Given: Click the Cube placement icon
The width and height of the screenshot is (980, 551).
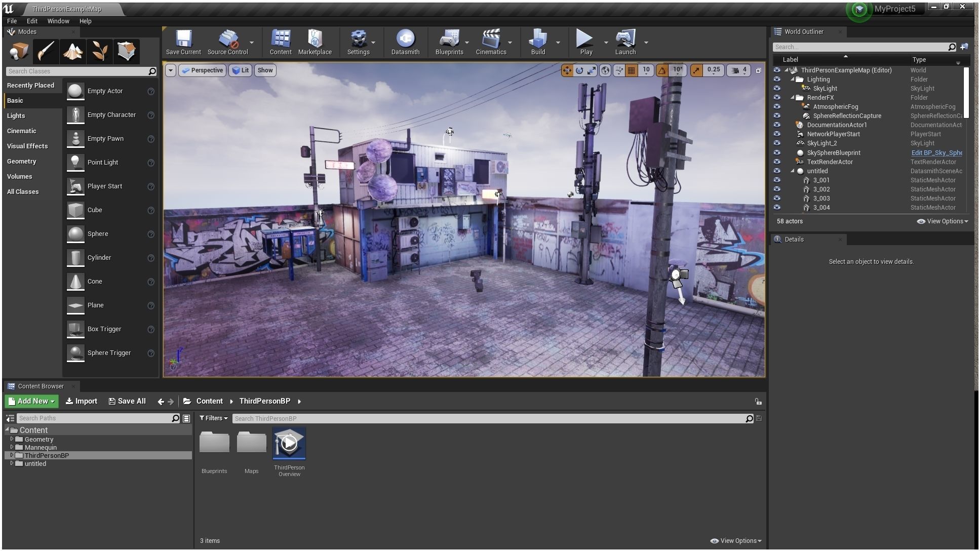Looking at the screenshot, I should pos(75,210).
